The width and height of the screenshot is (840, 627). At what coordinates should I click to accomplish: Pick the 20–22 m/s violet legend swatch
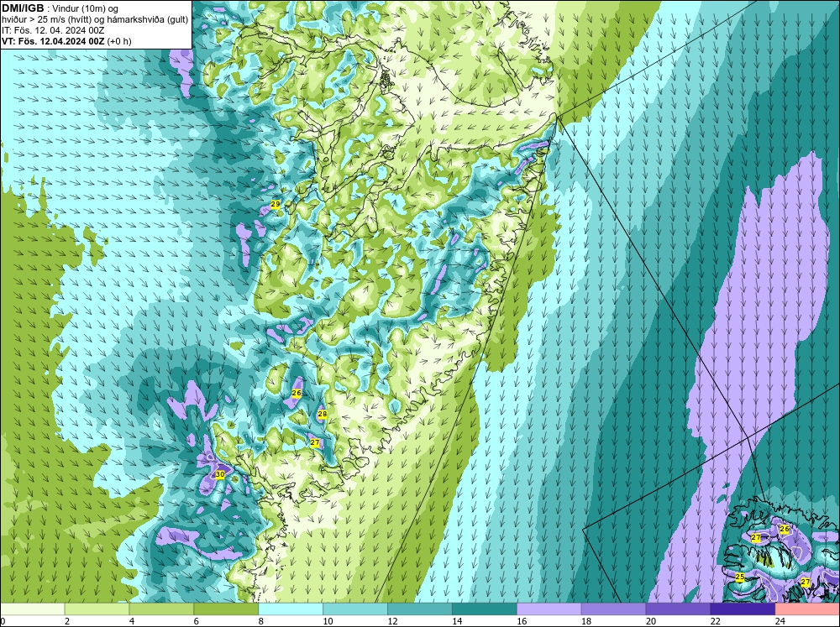pos(678,609)
